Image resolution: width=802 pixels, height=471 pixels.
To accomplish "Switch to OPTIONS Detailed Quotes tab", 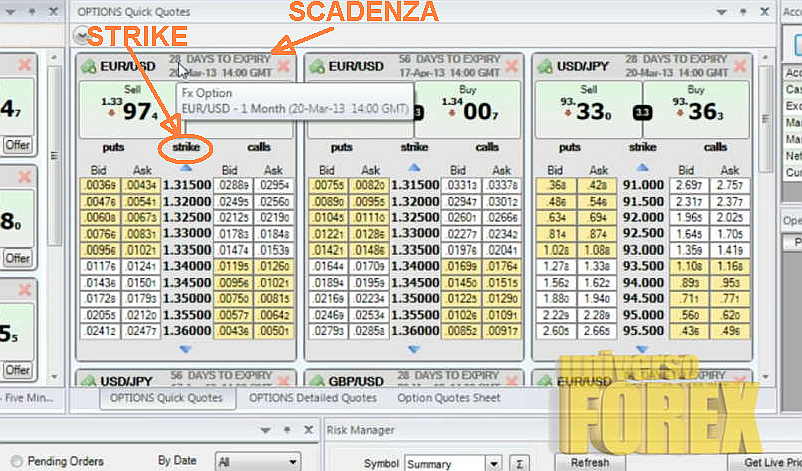I will click(312, 398).
